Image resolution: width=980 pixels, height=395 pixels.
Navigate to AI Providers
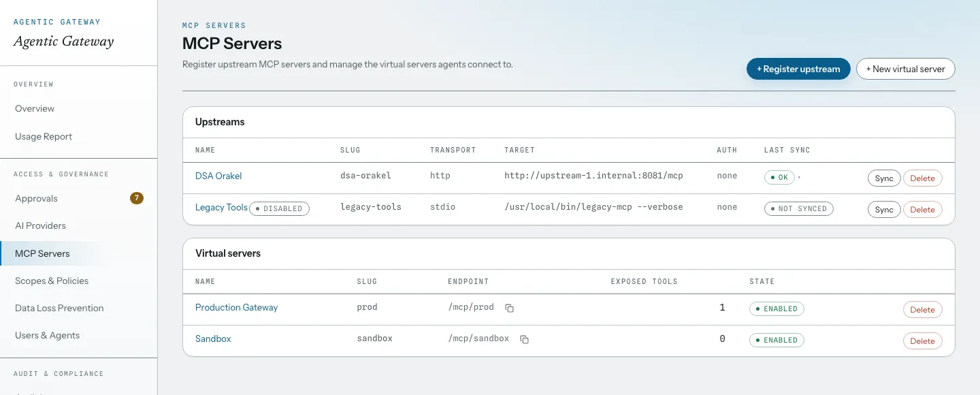78,225
